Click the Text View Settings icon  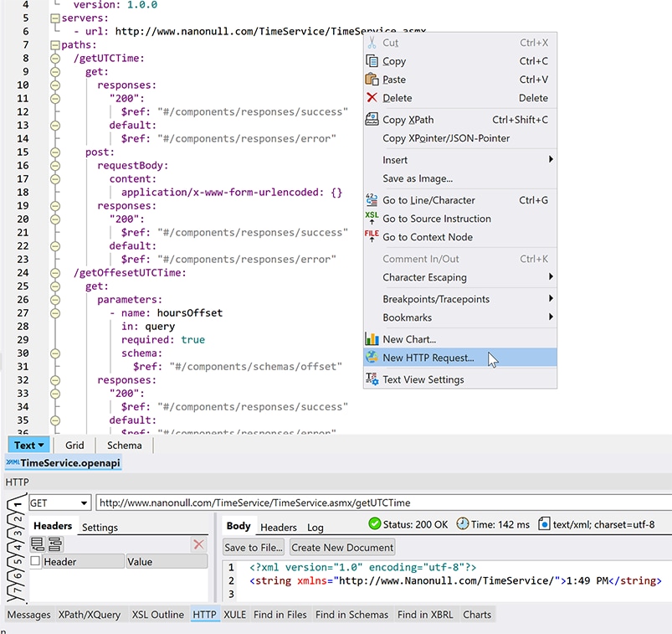(x=372, y=379)
